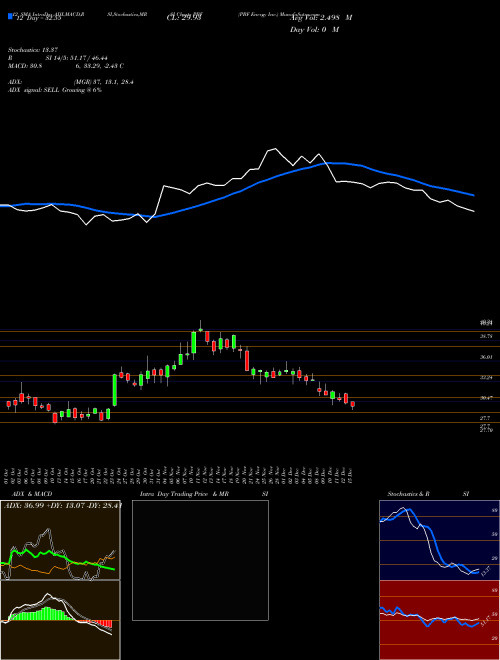
Task: Click the last red candle on the chart
Action: pos(353,405)
